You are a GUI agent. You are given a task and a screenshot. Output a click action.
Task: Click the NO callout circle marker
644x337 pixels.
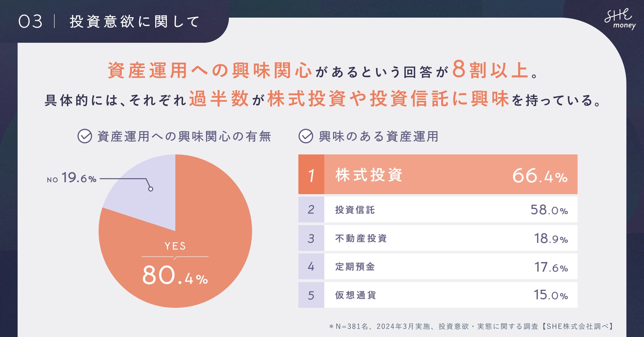[151, 189]
